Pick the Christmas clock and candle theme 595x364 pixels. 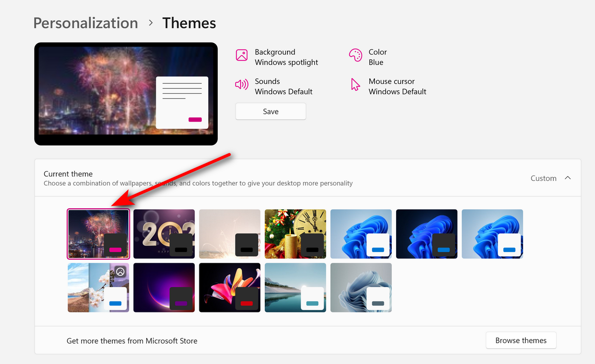pos(296,234)
